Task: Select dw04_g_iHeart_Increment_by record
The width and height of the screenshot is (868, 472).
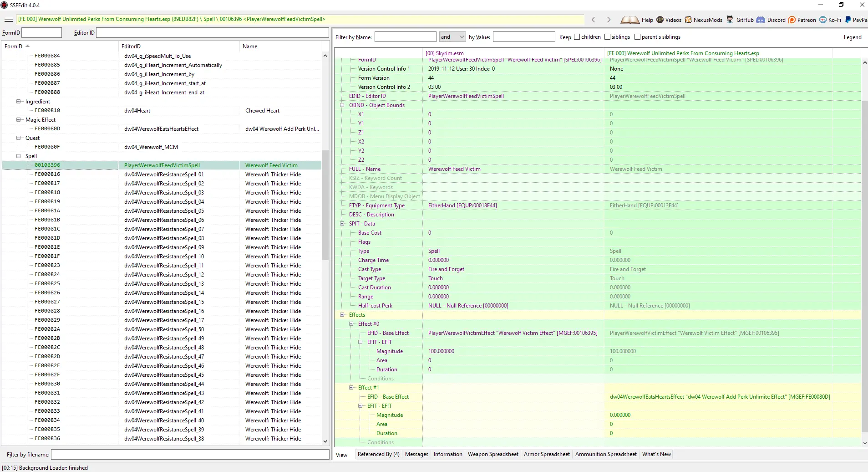Action: [x=162, y=74]
